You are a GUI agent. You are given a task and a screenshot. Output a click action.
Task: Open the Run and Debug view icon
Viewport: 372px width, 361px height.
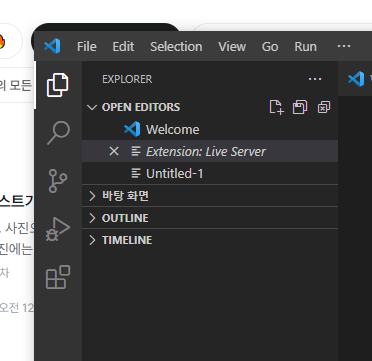pyautogui.click(x=58, y=229)
